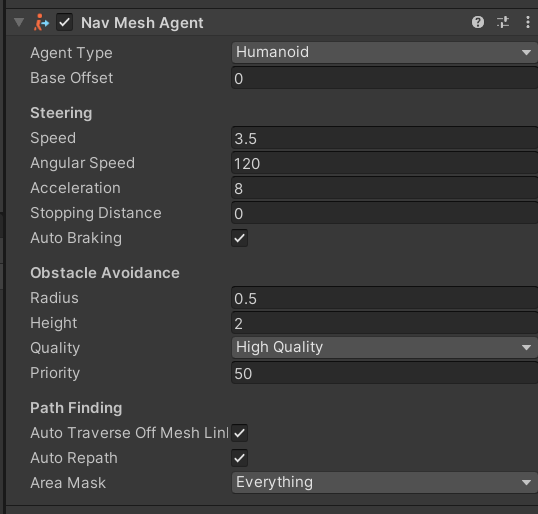Click the Auto Repath label
Viewport: 538px width, 514px height.
pyautogui.click(x=74, y=458)
